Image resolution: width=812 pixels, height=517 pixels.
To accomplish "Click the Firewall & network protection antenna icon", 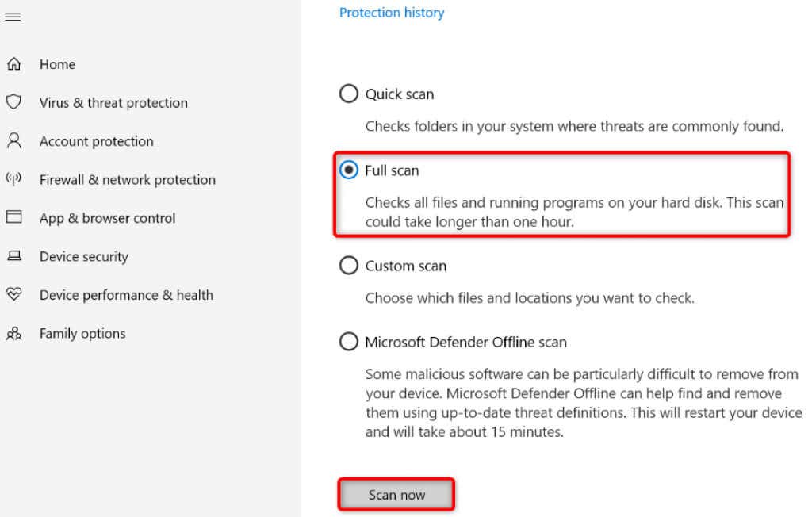I will [13, 179].
